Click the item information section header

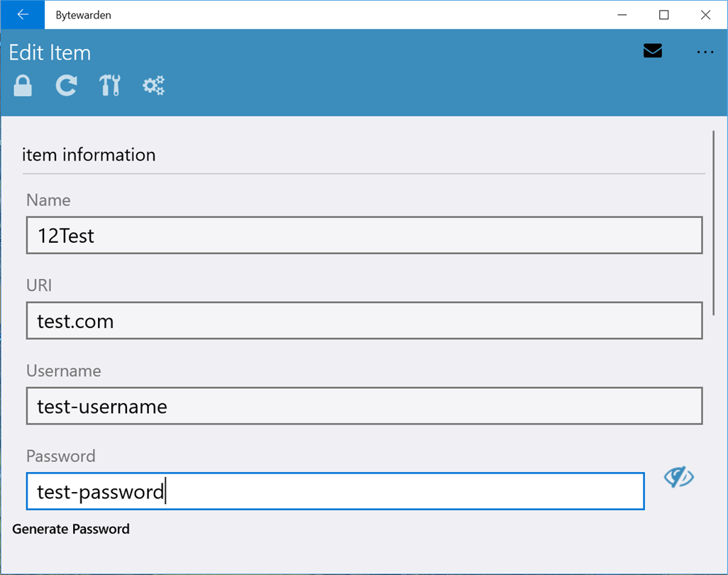[x=89, y=155]
